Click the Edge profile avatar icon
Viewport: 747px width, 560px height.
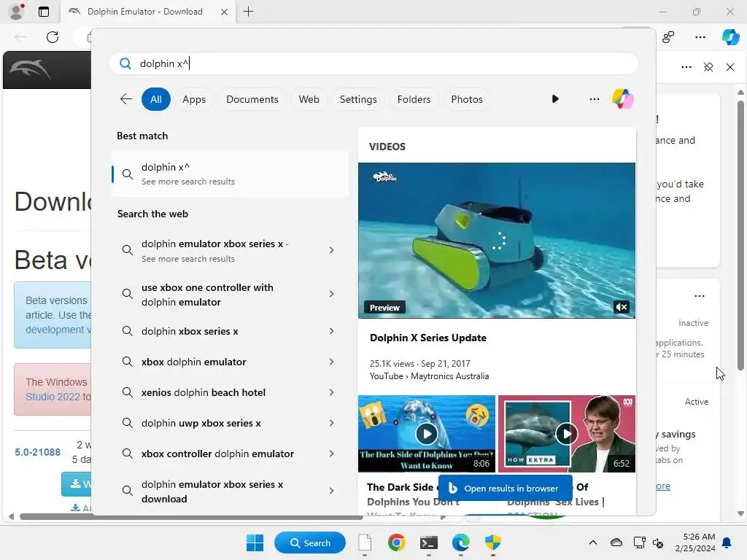tap(17, 12)
